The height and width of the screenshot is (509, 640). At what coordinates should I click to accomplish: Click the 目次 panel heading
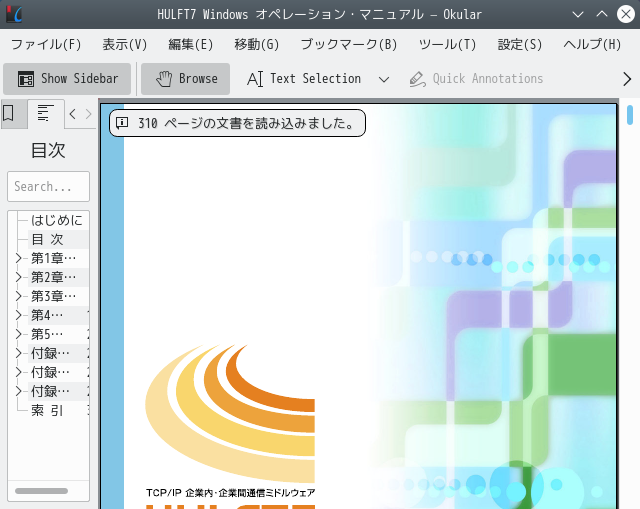point(48,150)
